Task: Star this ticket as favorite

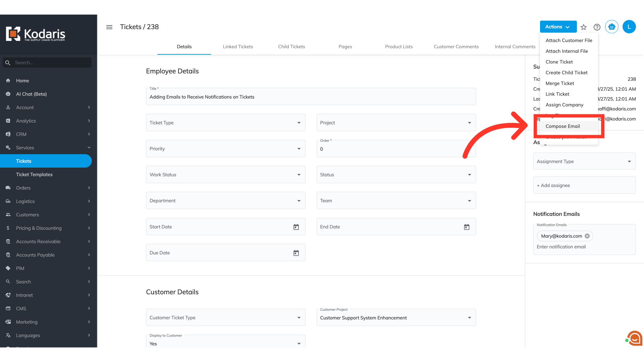Action: point(584,27)
